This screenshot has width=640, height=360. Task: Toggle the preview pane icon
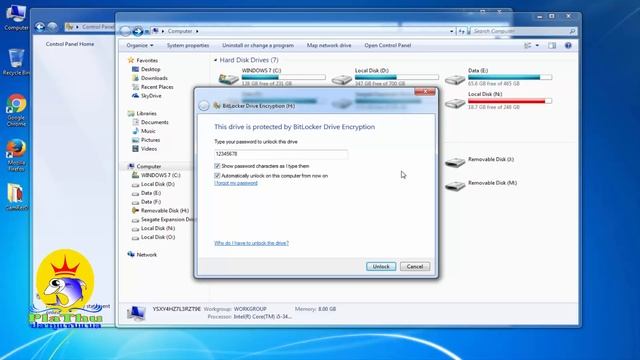[552, 45]
